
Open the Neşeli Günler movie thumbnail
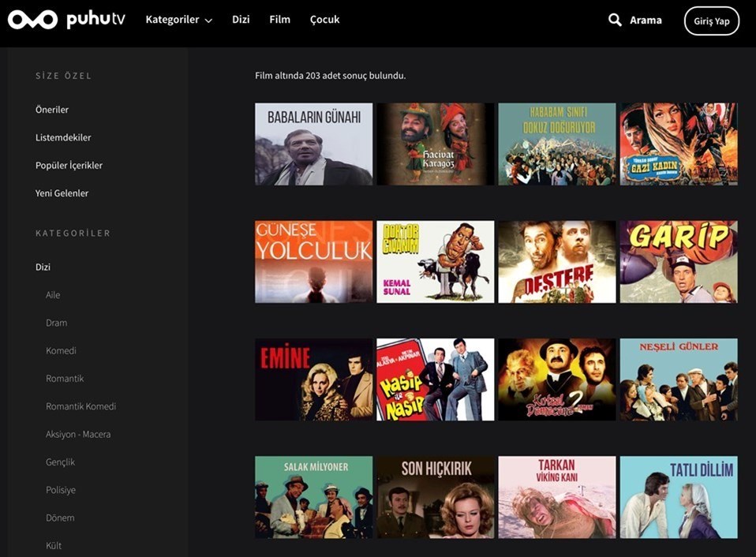[x=679, y=379]
